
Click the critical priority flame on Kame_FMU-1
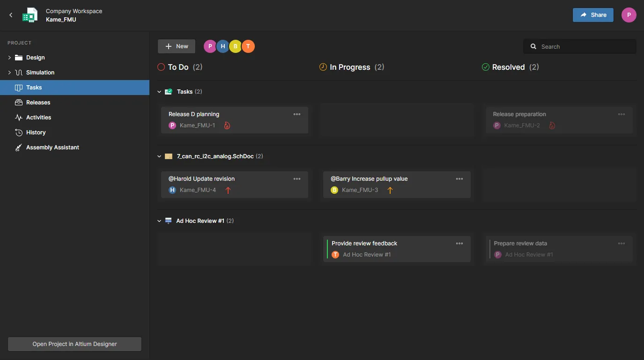point(227,125)
